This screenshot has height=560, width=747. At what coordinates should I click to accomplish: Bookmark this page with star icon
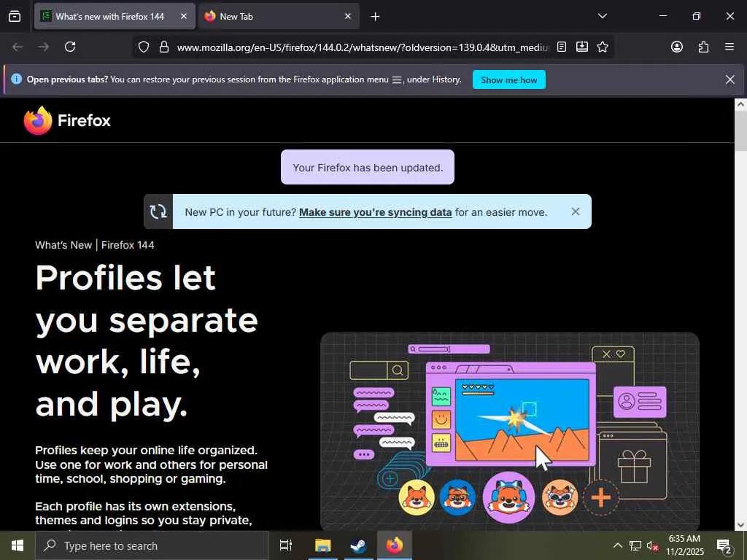(603, 47)
